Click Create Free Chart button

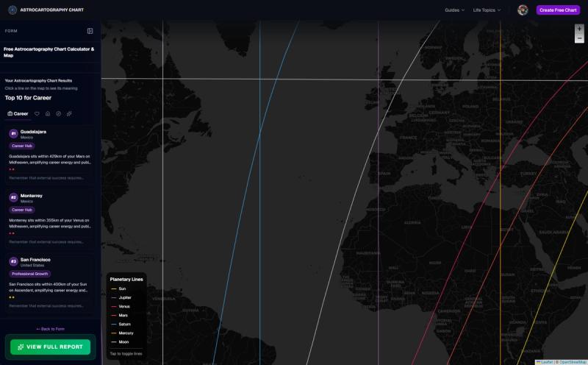[558, 10]
